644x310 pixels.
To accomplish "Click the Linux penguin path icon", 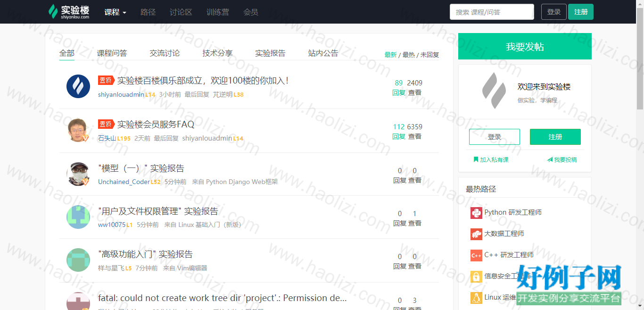I will click(476, 298).
